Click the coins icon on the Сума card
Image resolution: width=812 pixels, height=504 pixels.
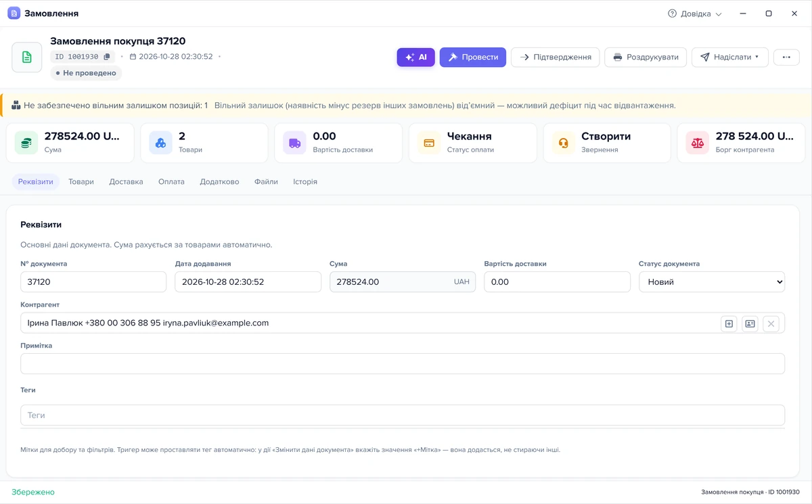[26, 143]
